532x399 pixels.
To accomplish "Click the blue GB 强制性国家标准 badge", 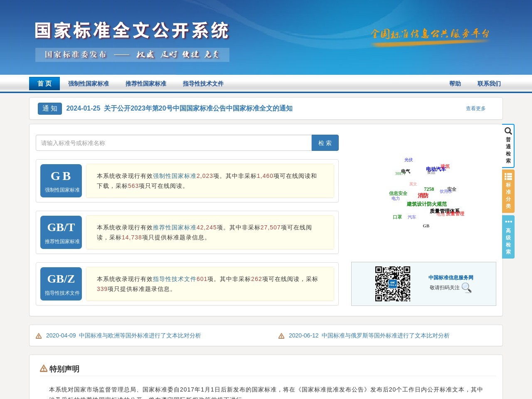I will 61,180.
